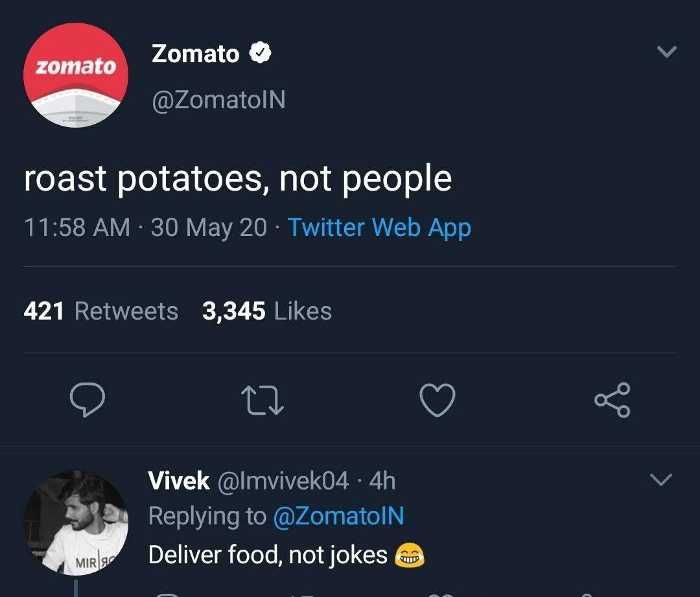Open the Twitter Web App link
The width and height of the screenshot is (700, 597).
(380, 228)
